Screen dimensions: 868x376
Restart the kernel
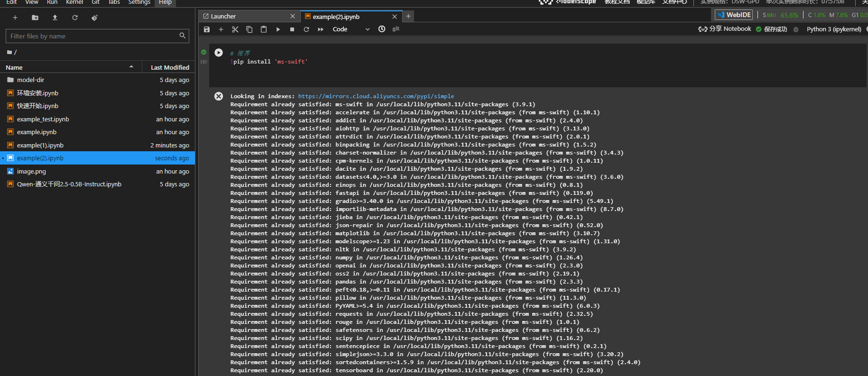click(306, 29)
